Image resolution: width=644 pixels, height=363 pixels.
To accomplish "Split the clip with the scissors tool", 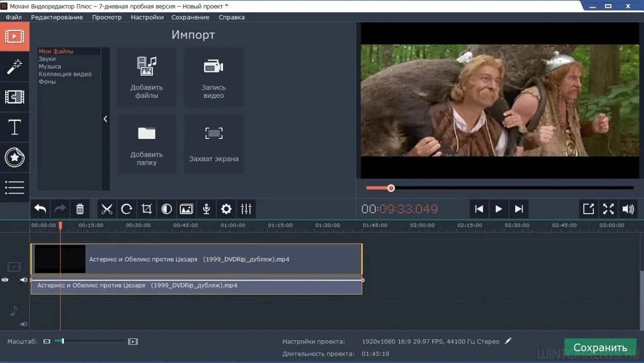I will tap(107, 209).
